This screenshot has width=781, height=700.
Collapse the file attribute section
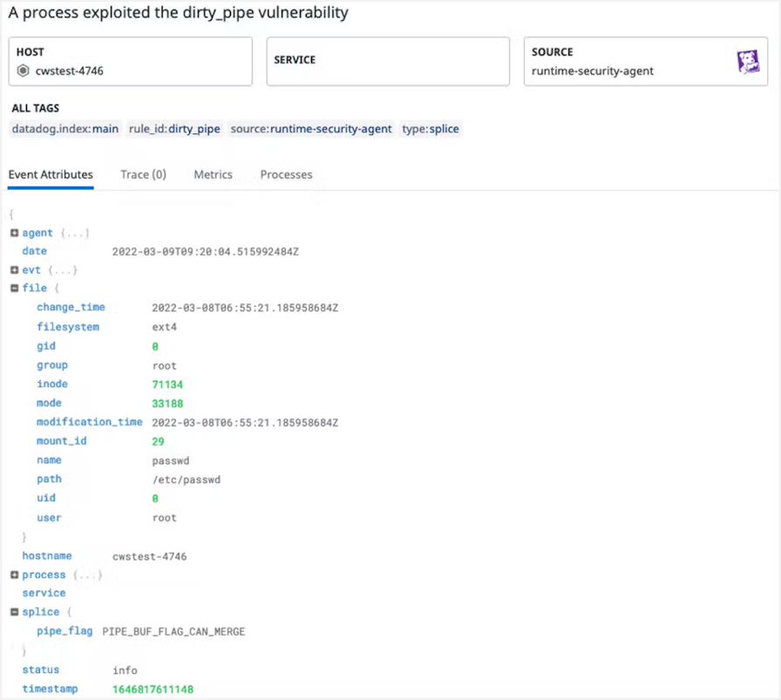[x=14, y=288]
